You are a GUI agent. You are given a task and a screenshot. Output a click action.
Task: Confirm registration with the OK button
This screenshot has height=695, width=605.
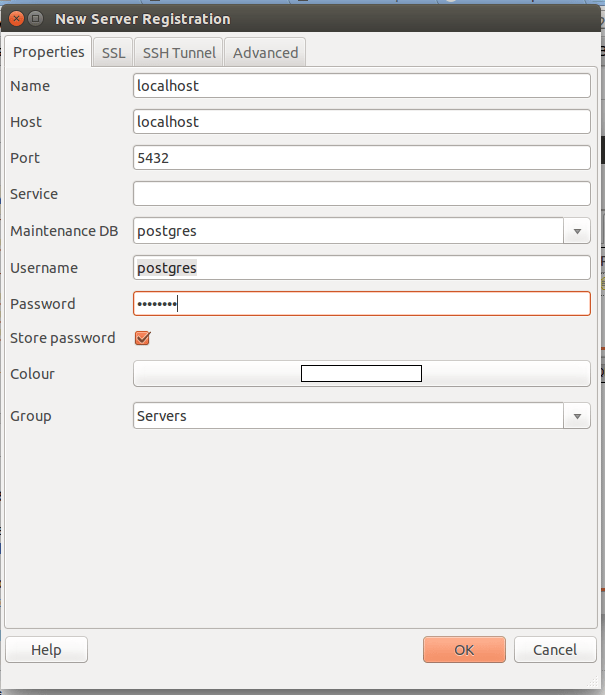pyautogui.click(x=464, y=650)
